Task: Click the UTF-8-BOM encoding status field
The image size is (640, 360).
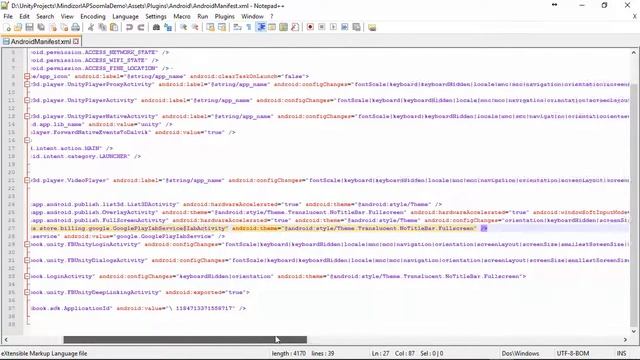Action: (573, 353)
